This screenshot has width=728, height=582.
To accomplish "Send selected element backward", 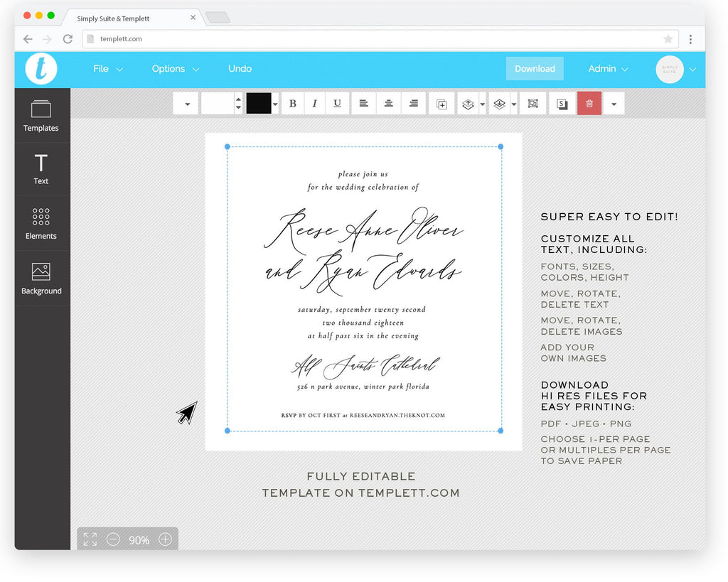I will point(500,104).
